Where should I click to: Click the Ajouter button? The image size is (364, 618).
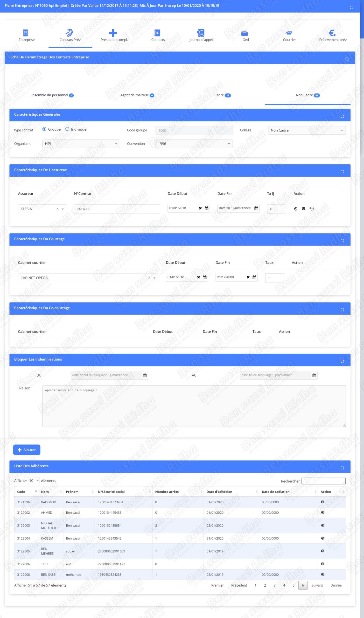point(27,450)
